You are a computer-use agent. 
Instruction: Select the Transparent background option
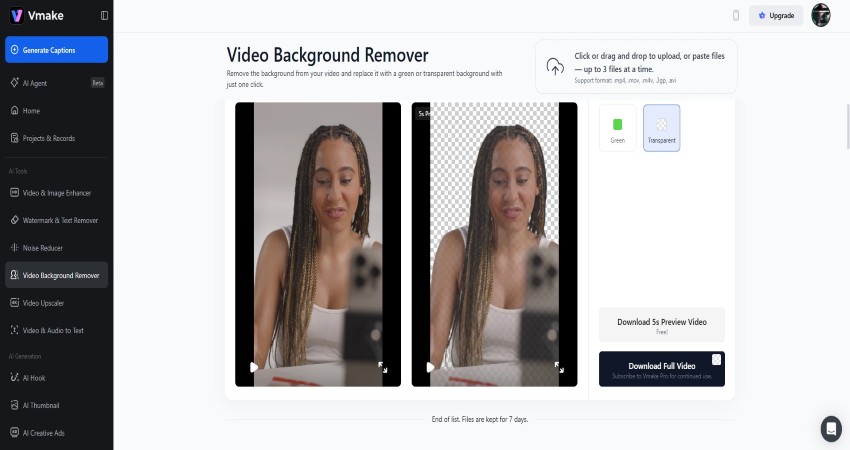(x=661, y=128)
